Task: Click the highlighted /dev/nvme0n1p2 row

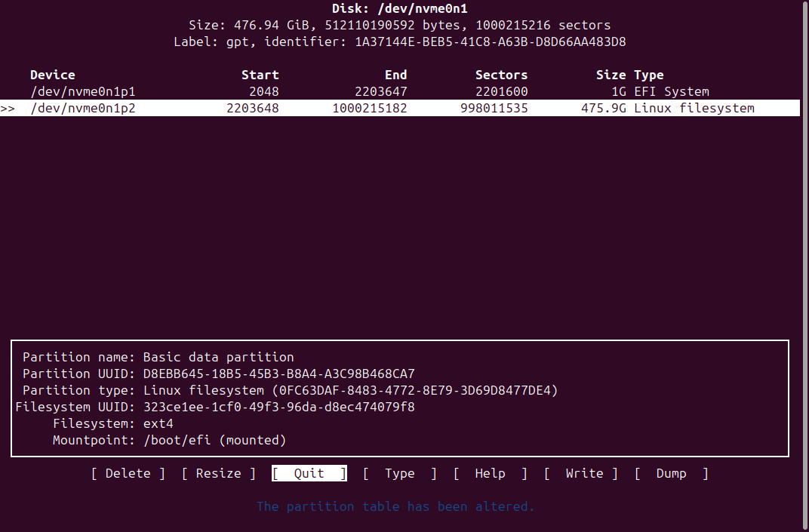Action: click(x=82, y=108)
